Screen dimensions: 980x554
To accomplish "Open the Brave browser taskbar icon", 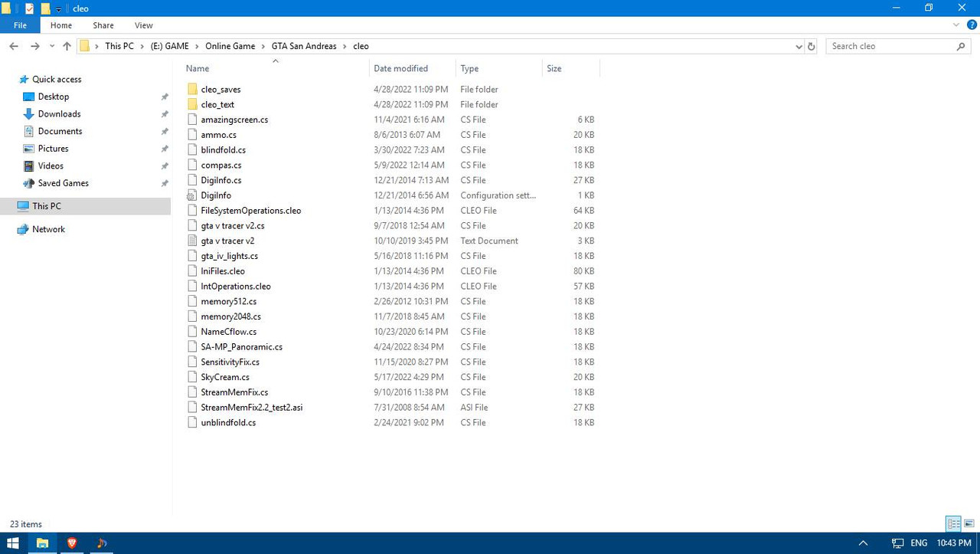I will click(x=72, y=543).
